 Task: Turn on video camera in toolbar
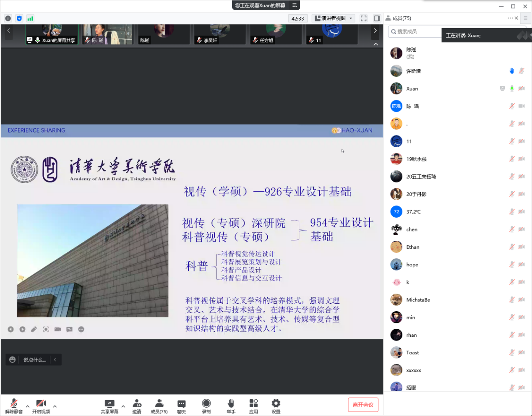tap(41, 405)
